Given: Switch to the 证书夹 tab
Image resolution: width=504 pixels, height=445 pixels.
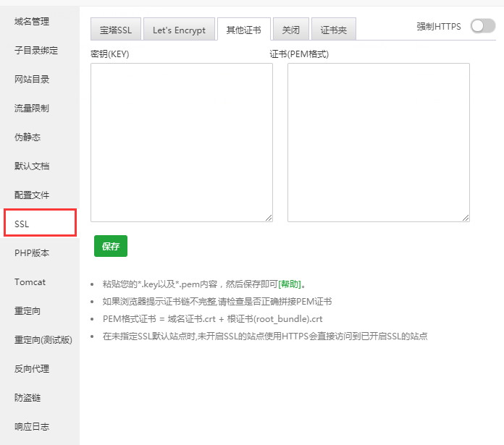Looking at the screenshot, I should click(x=335, y=30).
